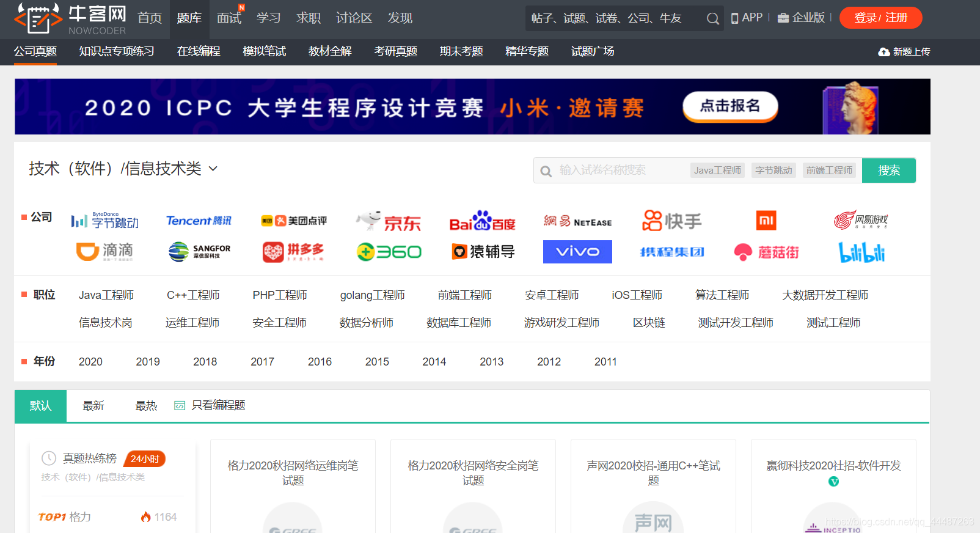The height and width of the screenshot is (533, 980).
Task: Click the 前端工程师 search suggestion tag
Action: 829,171
